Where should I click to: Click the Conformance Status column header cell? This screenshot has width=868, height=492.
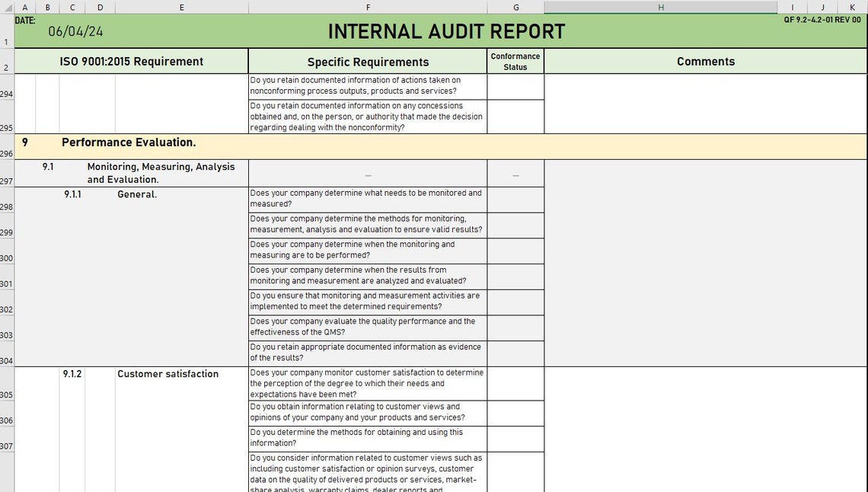(515, 61)
